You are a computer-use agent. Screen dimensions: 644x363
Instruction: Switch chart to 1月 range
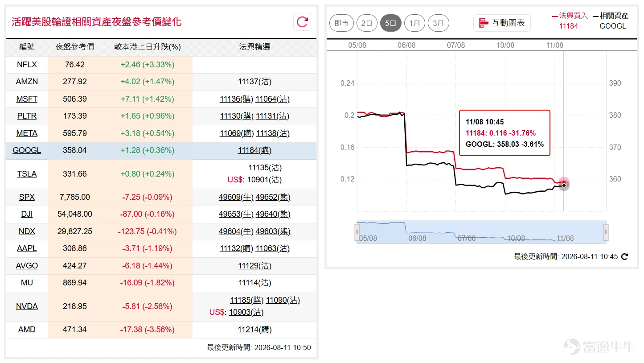415,23
